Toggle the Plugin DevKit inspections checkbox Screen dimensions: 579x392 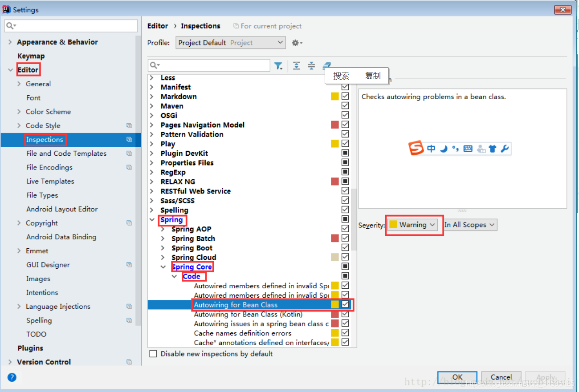tap(345, 153)
